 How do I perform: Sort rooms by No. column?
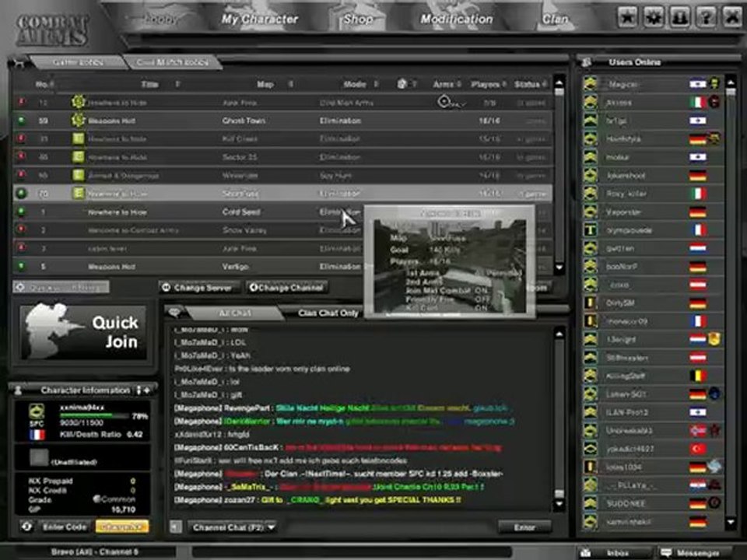pos(44,84)
